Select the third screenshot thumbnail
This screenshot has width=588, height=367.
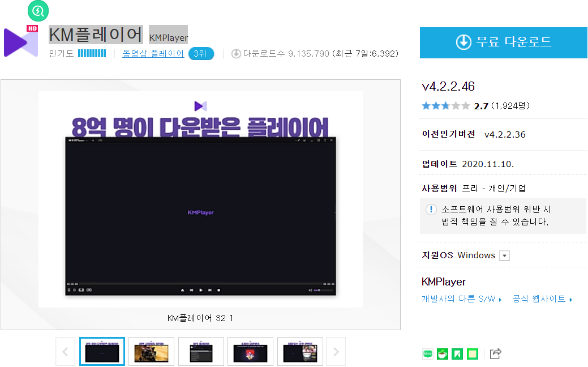coord(201,352)
